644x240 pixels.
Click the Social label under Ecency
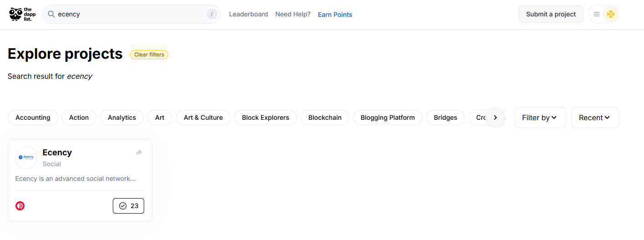point(52,164)
